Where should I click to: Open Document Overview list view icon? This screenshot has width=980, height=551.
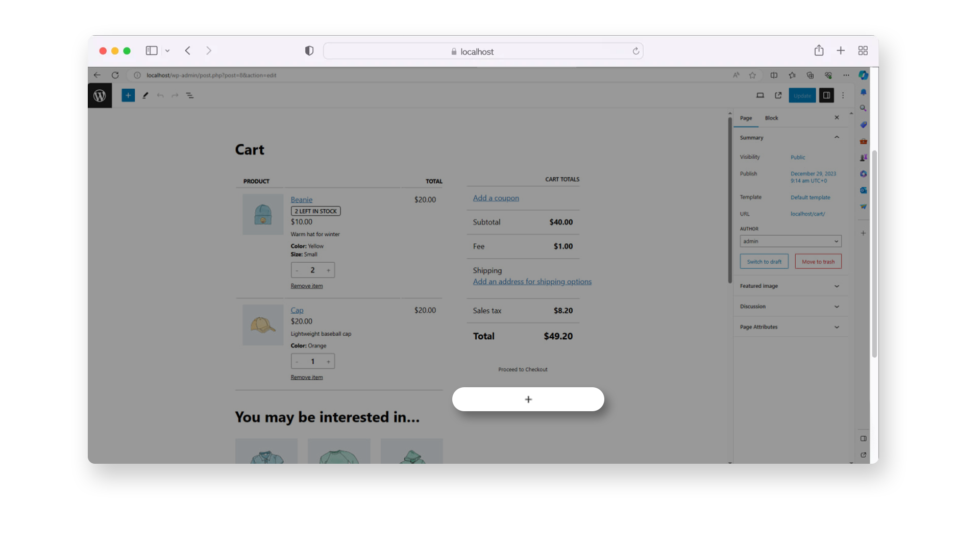tap(190, 95)
